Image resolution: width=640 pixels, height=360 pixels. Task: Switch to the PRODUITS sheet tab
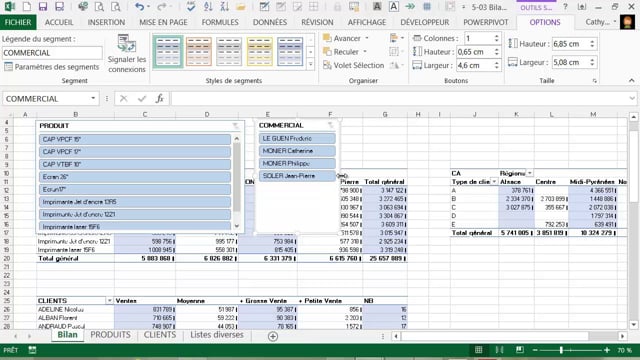click(x=110, y=335)
